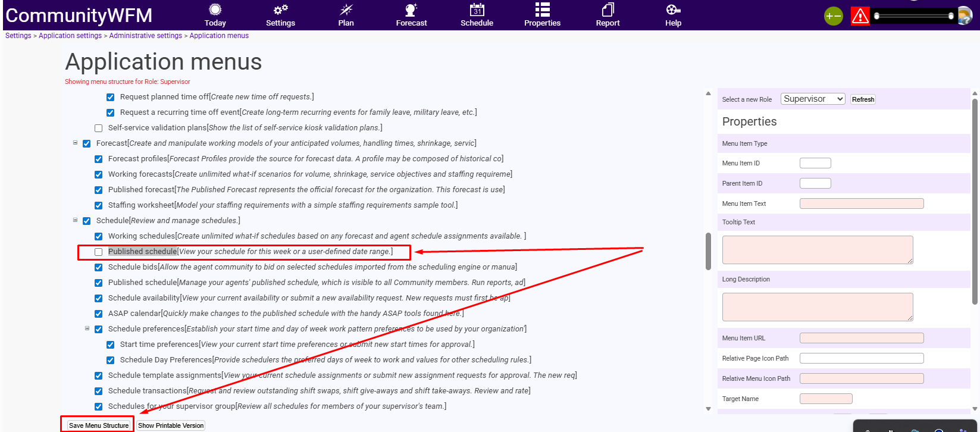The width and height of the screenshot is (980, 432).
Task: Click Save Menu Structure button
Action: click(x=99, y=425)
